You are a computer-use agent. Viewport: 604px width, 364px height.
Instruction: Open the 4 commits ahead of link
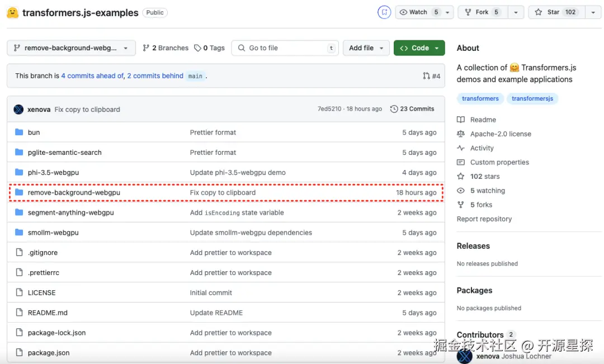[x=92, y=76]
